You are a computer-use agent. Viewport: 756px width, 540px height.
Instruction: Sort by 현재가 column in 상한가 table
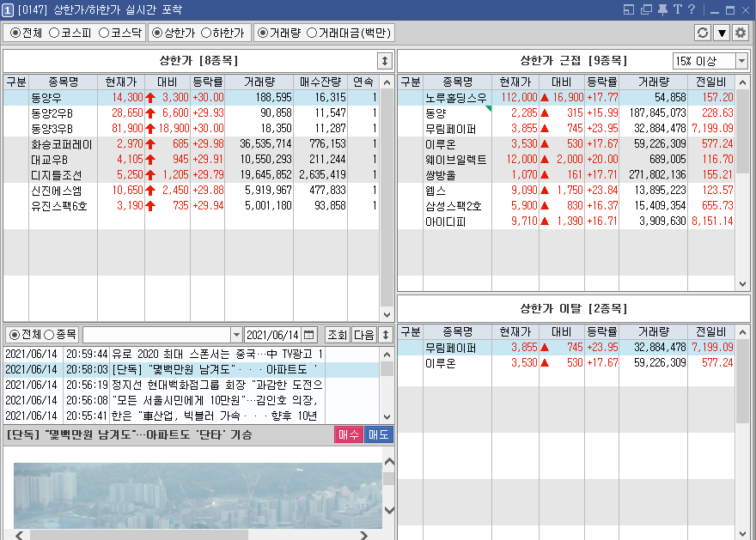tap(121, 82)
